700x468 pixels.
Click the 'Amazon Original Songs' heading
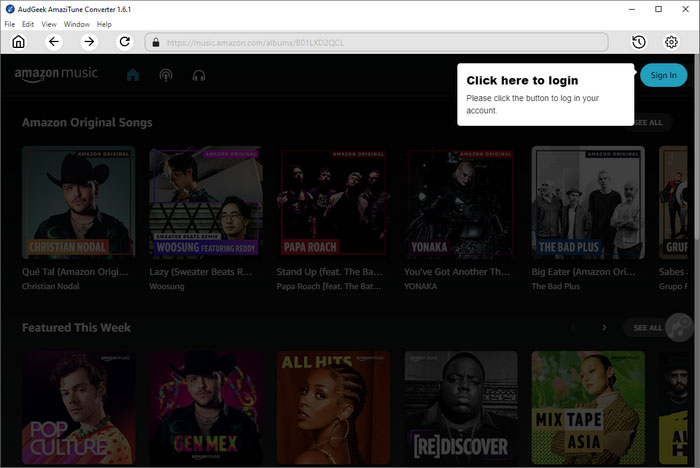click(87, 122)
